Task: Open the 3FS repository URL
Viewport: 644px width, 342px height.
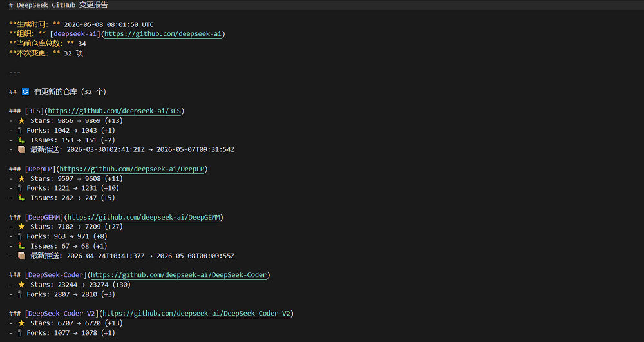Action: point(115,111)
